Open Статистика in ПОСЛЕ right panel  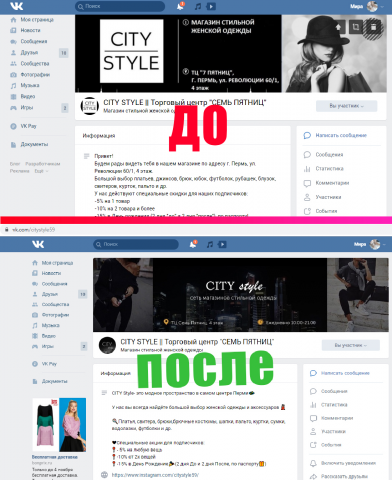click(x=329, y=405)
